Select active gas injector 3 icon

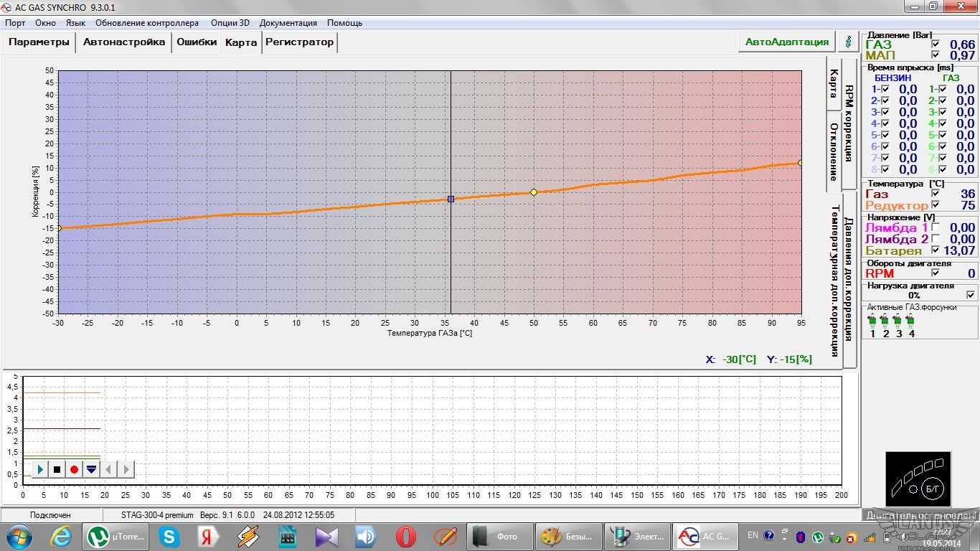click(x=898, y=320)
